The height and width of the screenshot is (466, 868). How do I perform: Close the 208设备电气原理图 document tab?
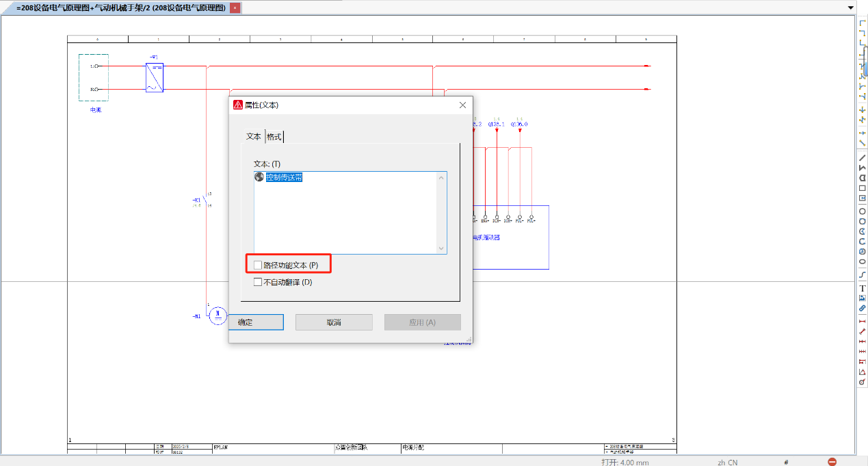coord(235,8)
